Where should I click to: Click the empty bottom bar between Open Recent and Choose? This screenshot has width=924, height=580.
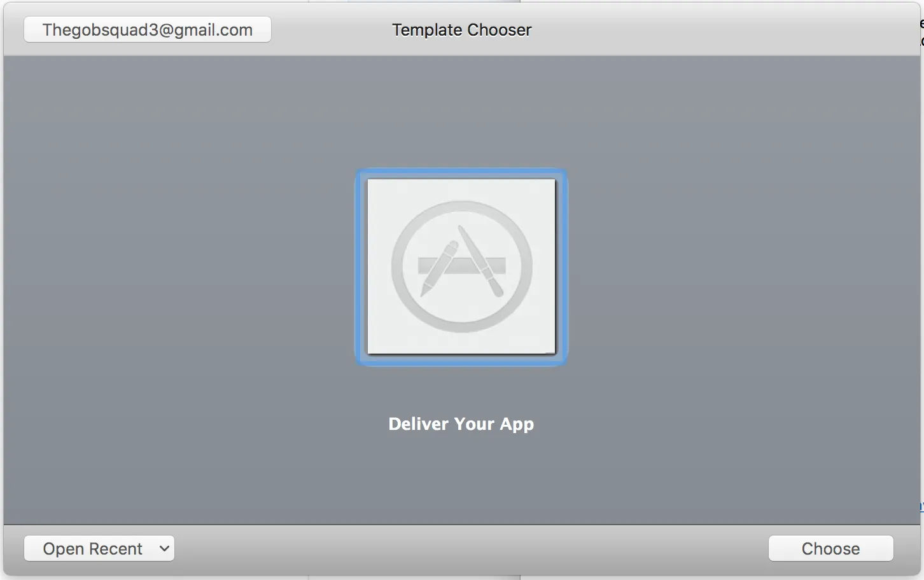tap(471, 548)
